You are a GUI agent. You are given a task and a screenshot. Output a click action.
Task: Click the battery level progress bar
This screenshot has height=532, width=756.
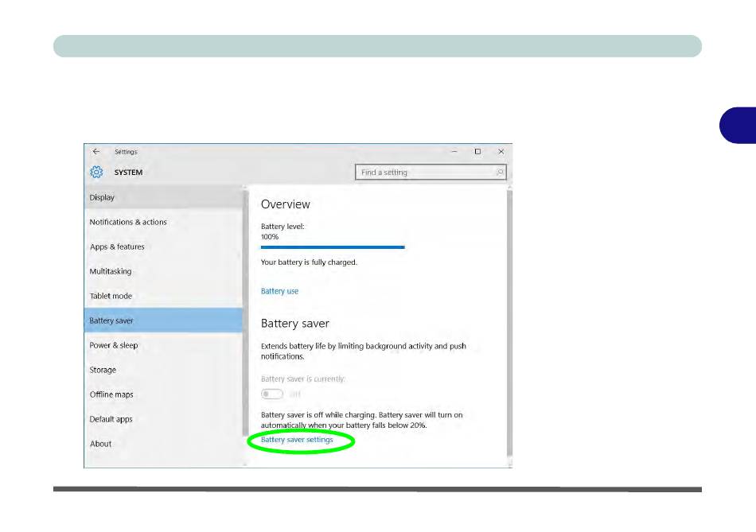333,247
